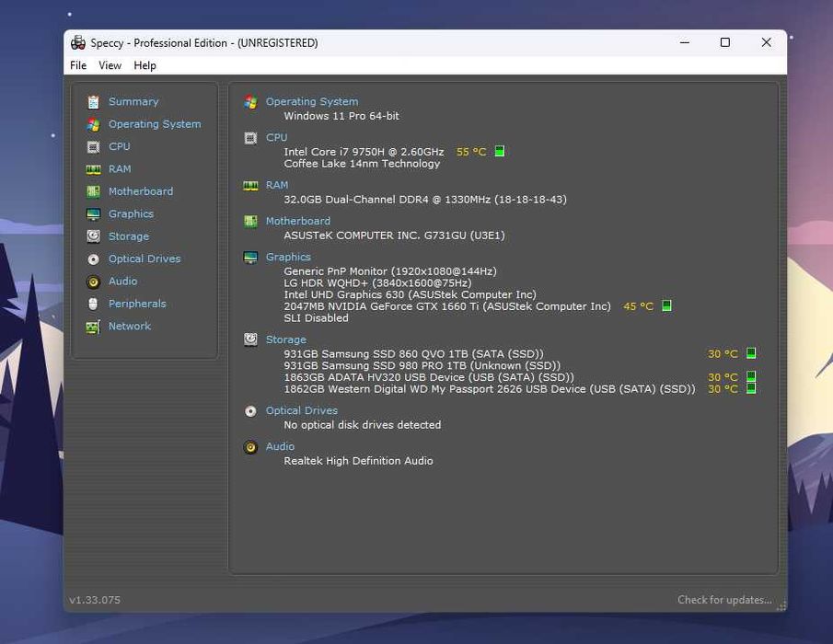Click the 55 °C CPU temperature value

(471, 152)
